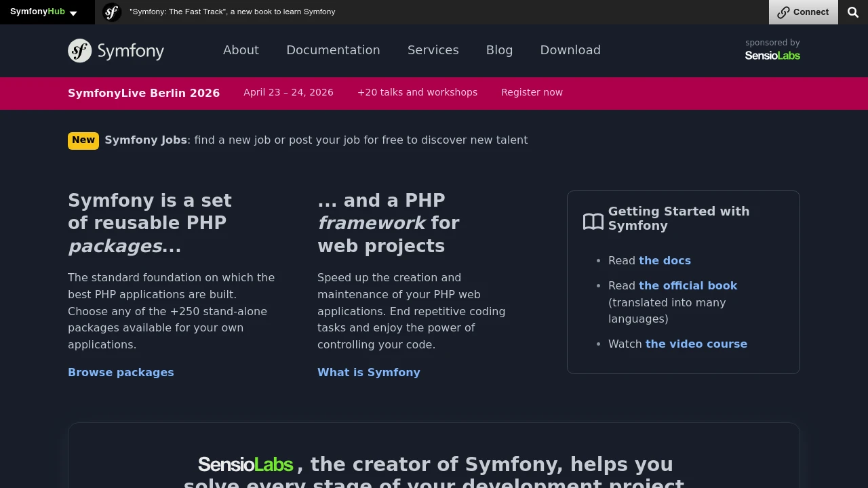Click the Browse packages link
Viewport: 868px width, 488px height.
[x=121, y=372]
